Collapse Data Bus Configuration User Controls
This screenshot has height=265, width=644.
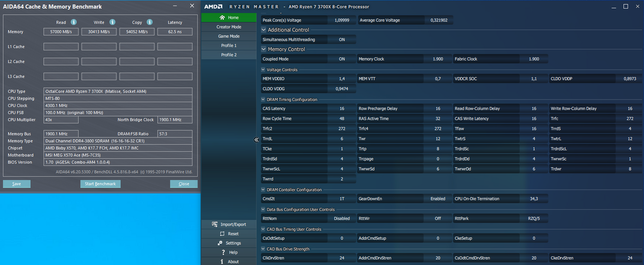[263, 210]
